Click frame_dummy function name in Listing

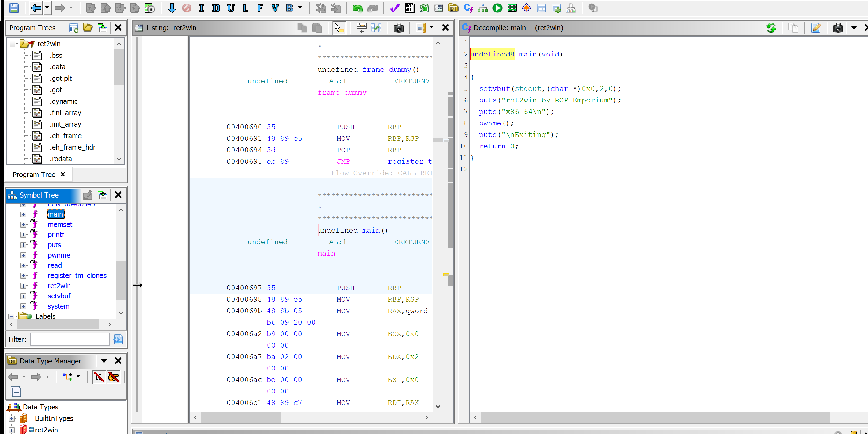coord(386,70)
